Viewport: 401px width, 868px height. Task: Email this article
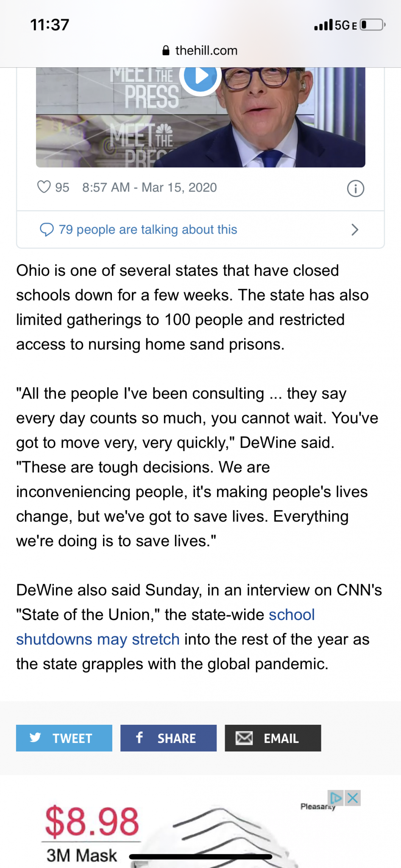[x=273, y=738]
